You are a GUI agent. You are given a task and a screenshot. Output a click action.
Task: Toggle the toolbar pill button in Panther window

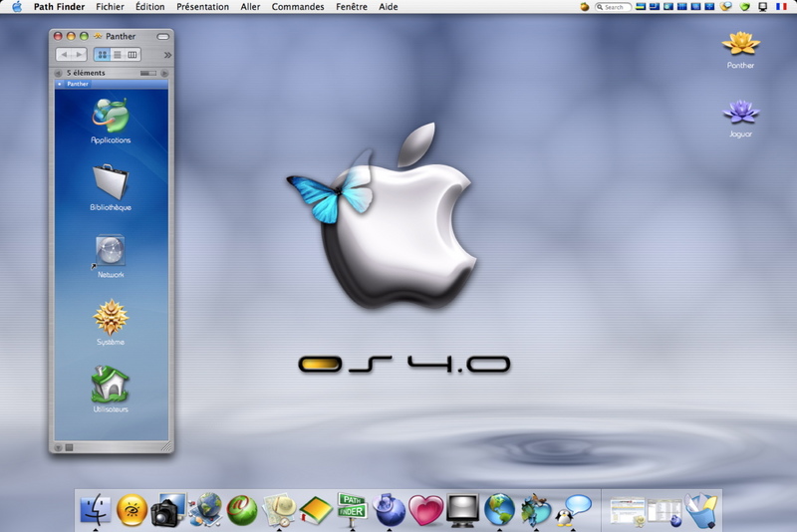(x=162, y=37)
